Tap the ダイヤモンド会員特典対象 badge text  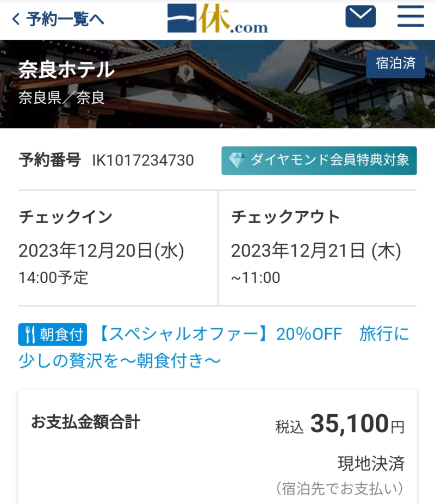[x=330, y=160]
